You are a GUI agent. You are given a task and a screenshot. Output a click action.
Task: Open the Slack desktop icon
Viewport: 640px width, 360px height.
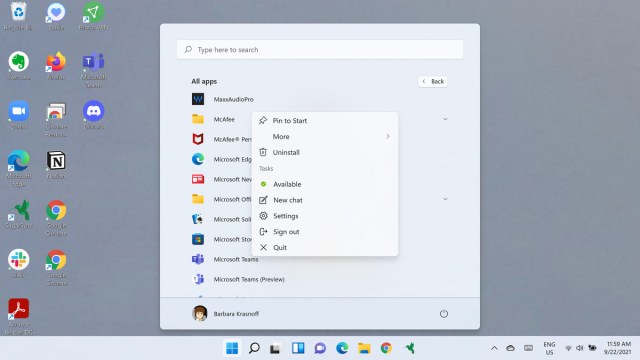click(19, 264)
